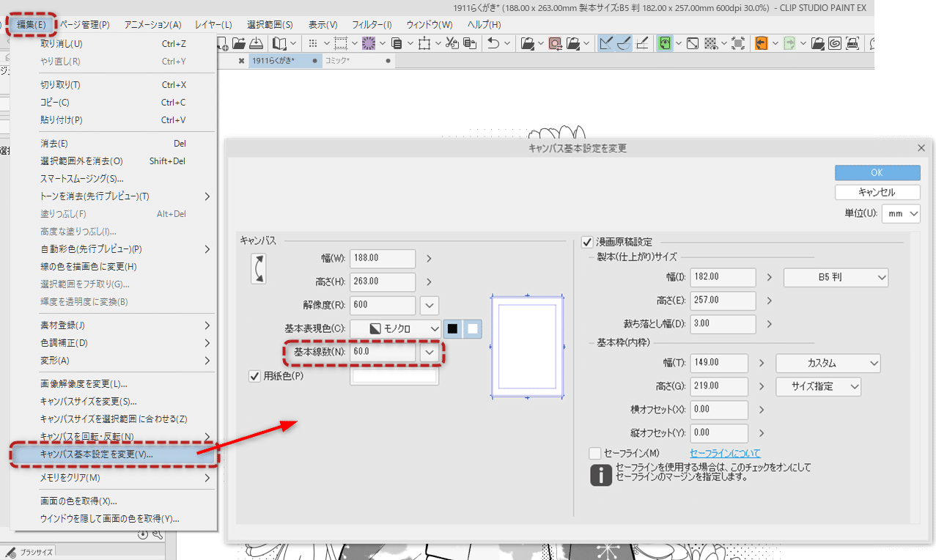This screenshot has height=560, width=936.
Task: Click the canvas orientation swap icon
Action: click(258, 268)
